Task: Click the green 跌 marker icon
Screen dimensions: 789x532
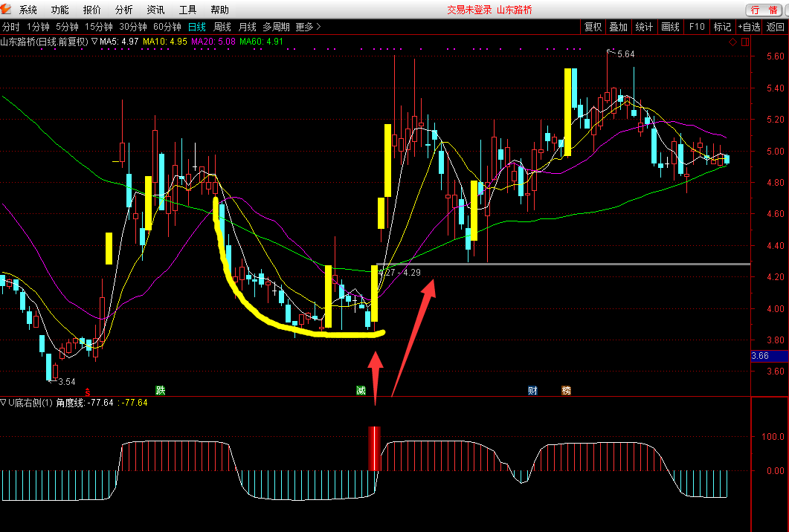Action: [160, 390]
